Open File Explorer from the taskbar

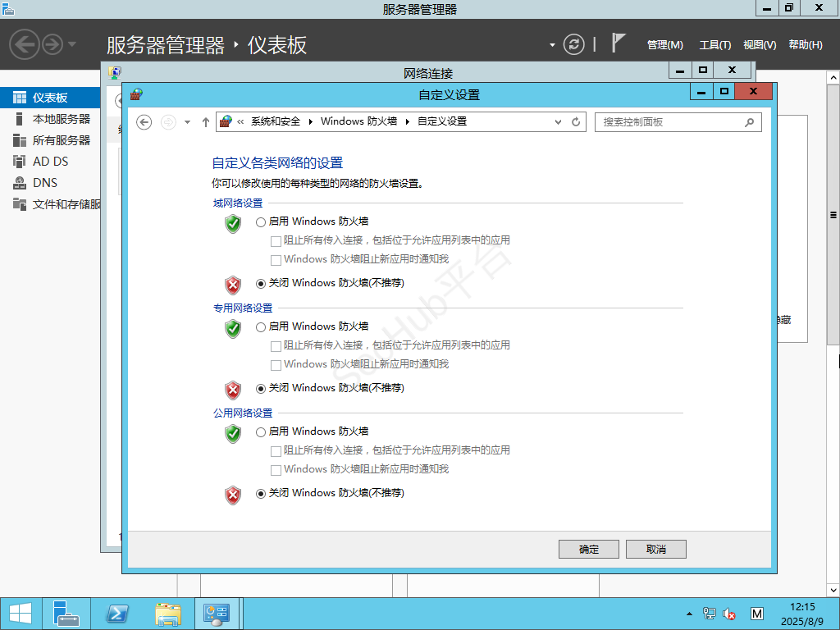[167, 613]
